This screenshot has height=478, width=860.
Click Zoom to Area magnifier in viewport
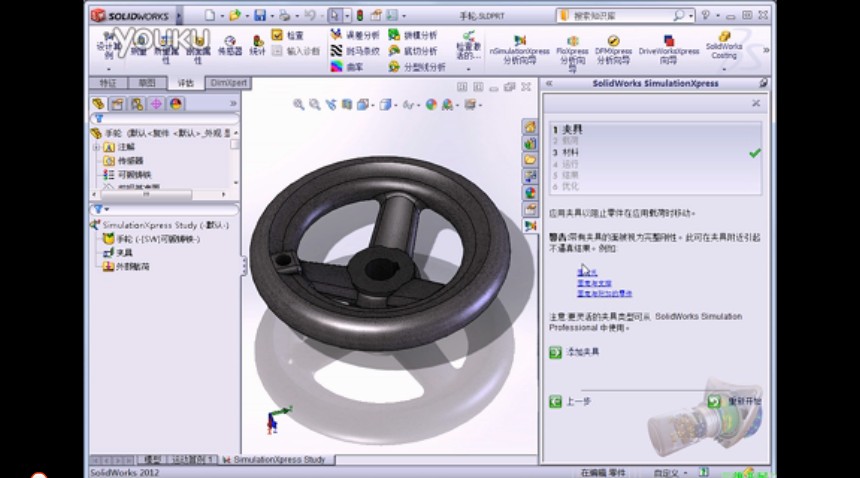[315, 104]
